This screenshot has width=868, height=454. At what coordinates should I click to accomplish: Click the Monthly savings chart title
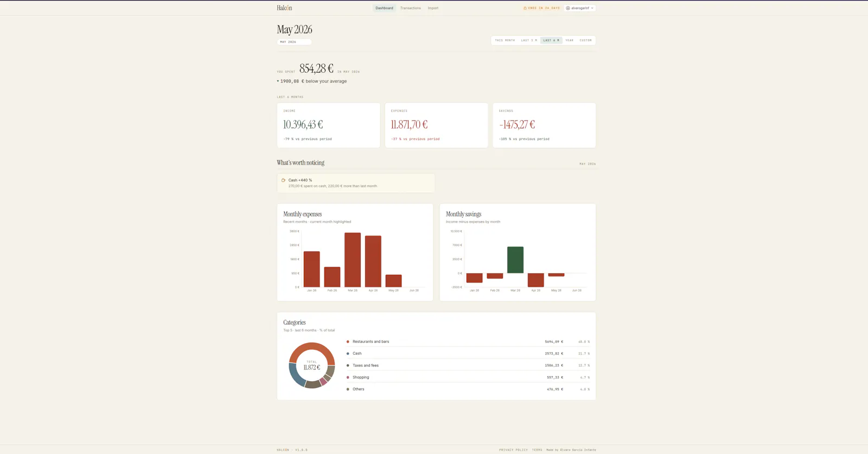(x=463, y=215)
